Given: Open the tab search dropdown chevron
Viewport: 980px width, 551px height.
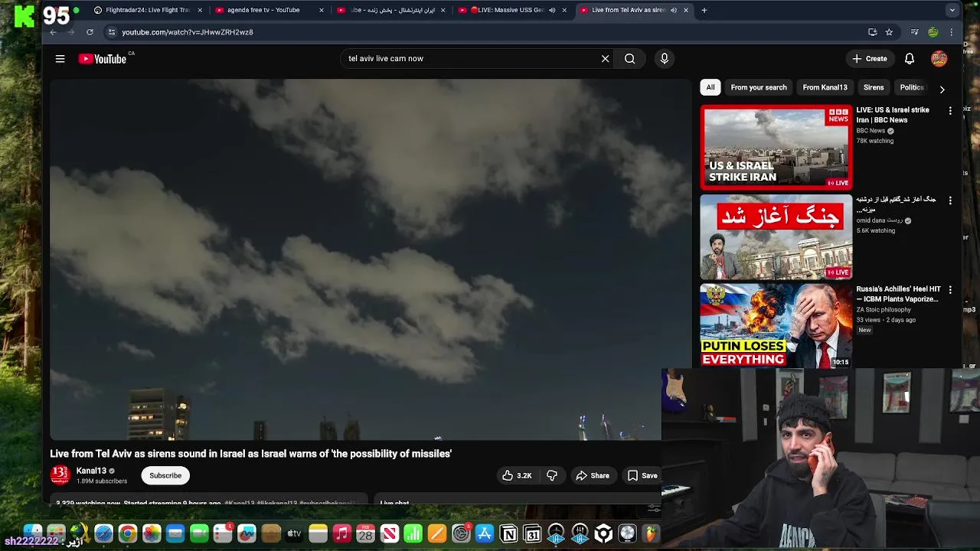Looking at the screenshot, I should pos(952,10).
